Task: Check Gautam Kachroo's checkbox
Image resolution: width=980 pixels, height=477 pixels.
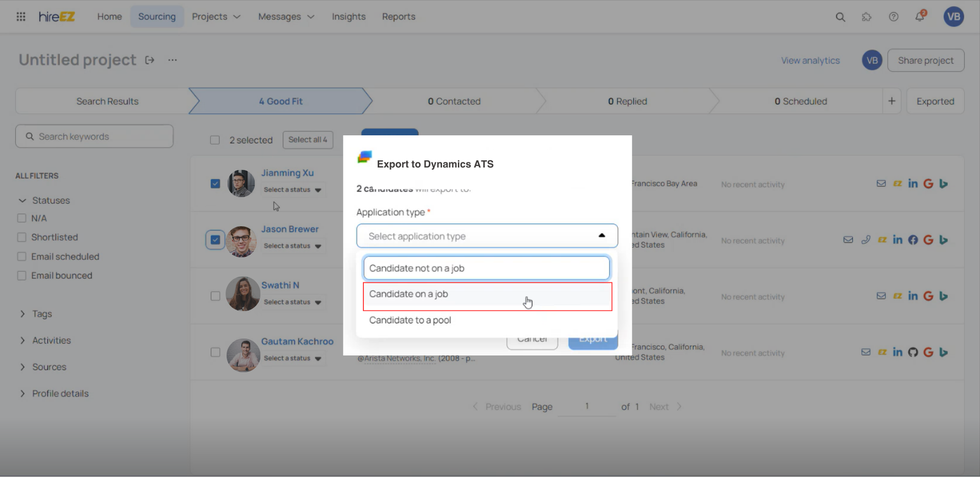Action: pyautogui.click(x=215, y=352)
